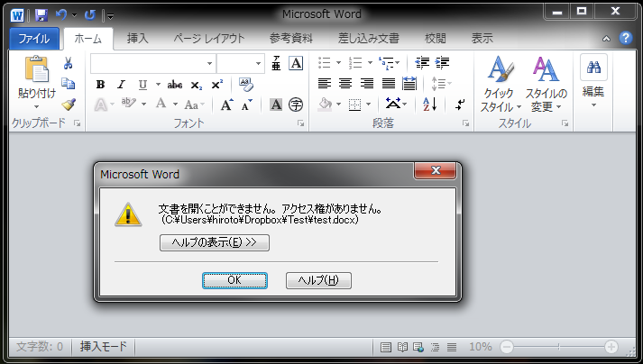Click the Numbering list icon
This screenshot has width=643, height=364.
tap(355, 63)
